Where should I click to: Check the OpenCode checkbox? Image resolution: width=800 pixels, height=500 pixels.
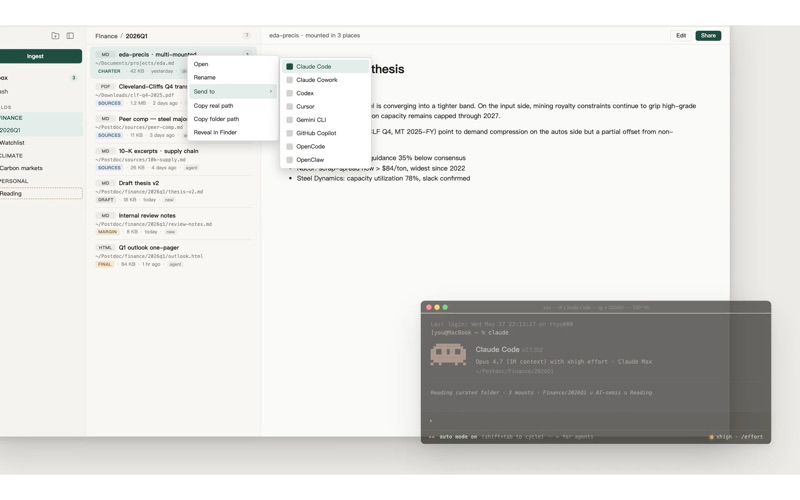pos(289,146)
